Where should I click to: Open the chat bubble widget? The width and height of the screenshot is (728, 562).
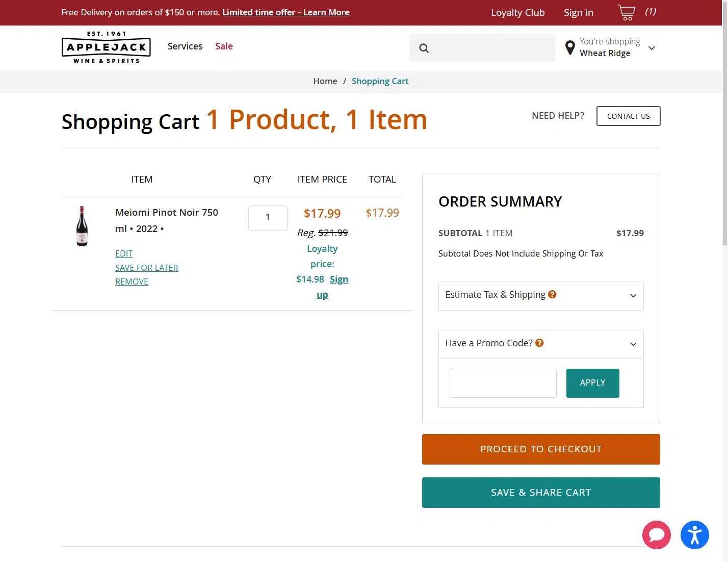click(657, 535)
